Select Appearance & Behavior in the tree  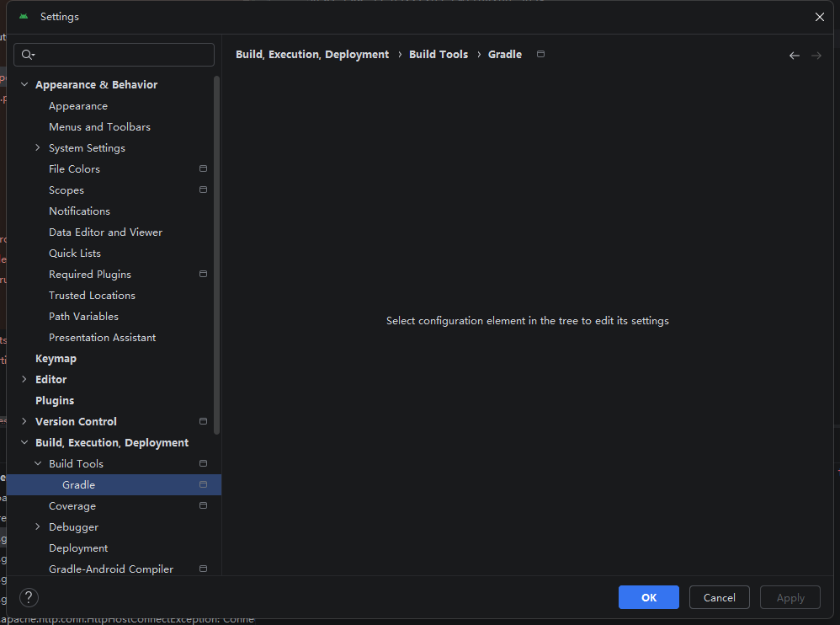(97, 85)
